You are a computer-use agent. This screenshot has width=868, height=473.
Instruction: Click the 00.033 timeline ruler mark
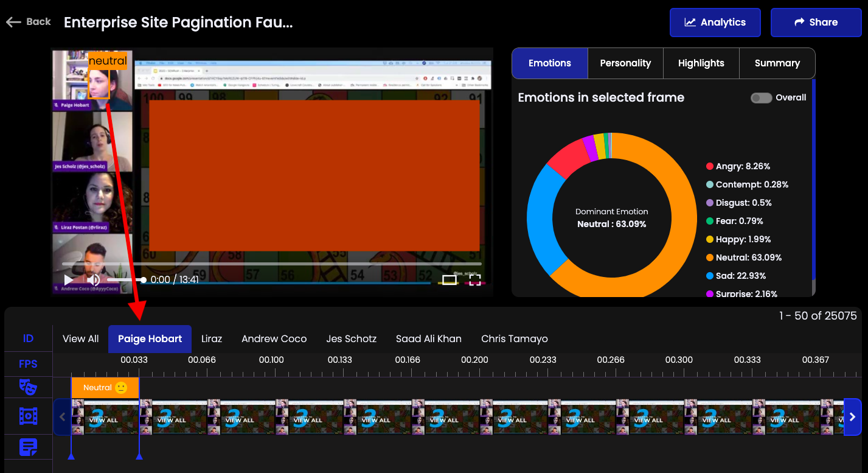pos(134,360)
